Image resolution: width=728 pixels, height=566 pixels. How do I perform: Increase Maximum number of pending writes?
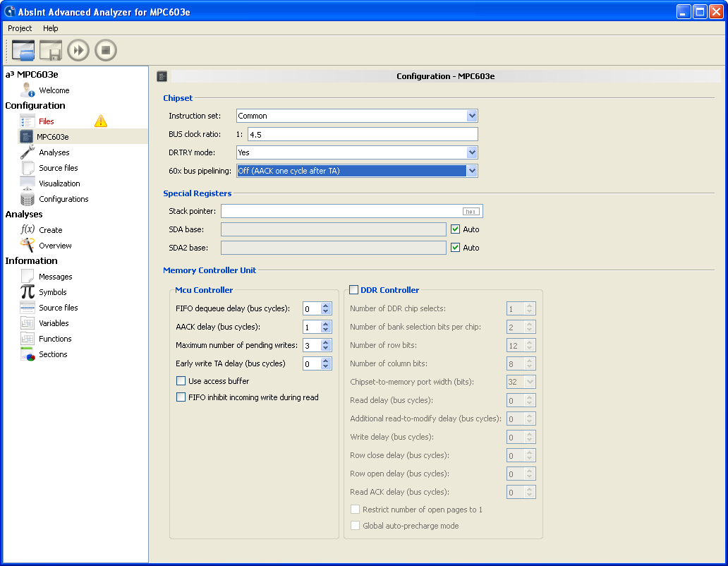click(x=326, y=342)
